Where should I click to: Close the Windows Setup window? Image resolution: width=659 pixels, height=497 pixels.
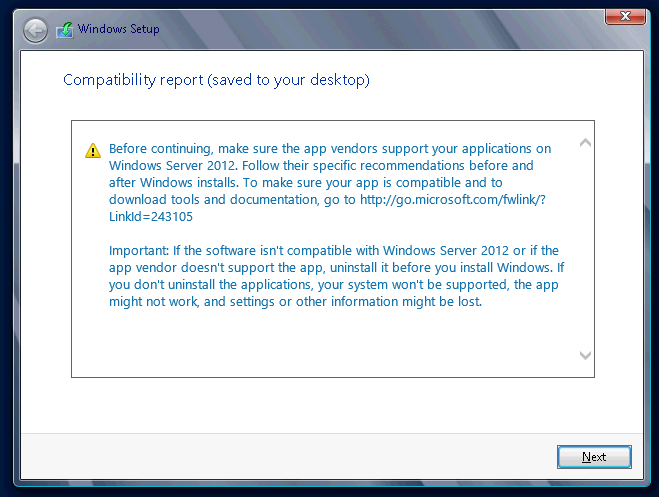pos(625,17)
